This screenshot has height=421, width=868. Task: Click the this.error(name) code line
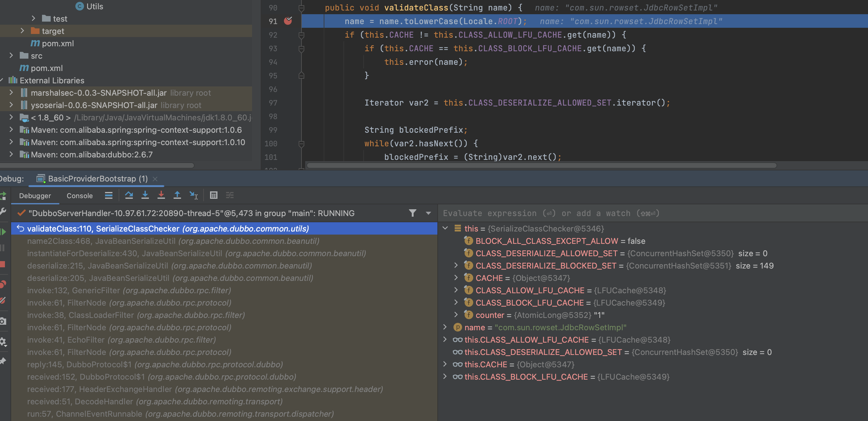pyautogui.click(x=426, y=62)
